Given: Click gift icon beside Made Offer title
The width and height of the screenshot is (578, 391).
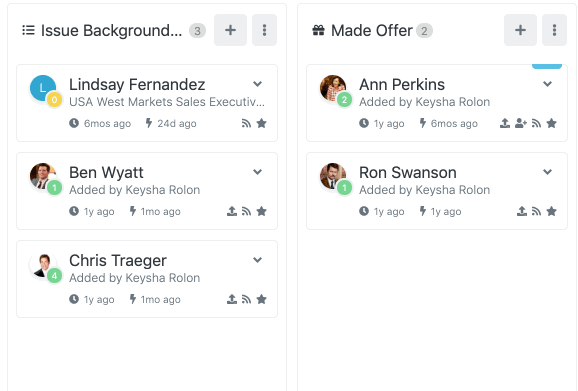Looking at the screenshot, I should point(318,30).
